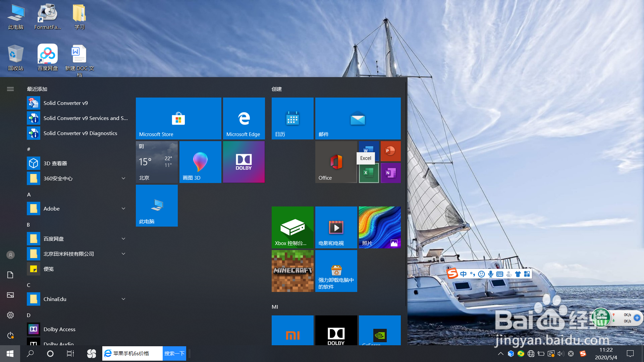Image resolution: width=644 pixels, height=362 pixels.
Task: Open the 照片 photos tile
Action: (380, 227)
